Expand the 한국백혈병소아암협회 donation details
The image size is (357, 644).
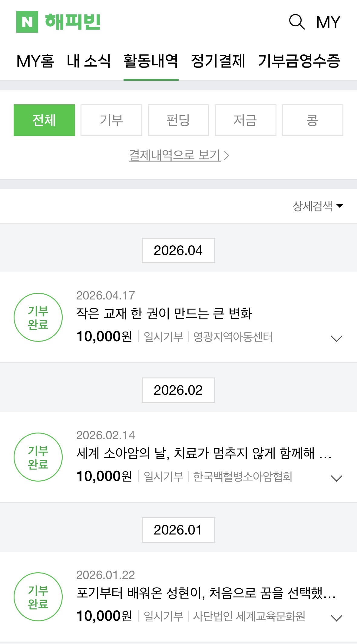[336, 478]
